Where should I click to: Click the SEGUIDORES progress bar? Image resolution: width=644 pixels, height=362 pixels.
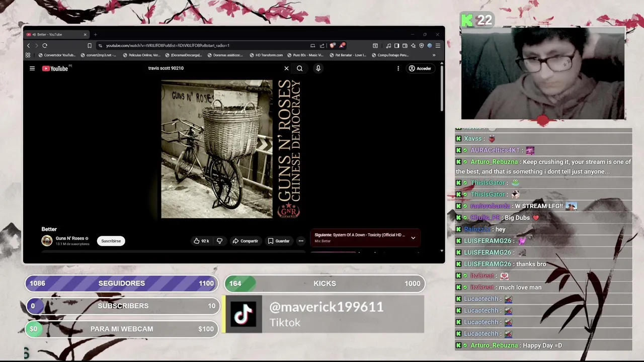click(122, 284)
